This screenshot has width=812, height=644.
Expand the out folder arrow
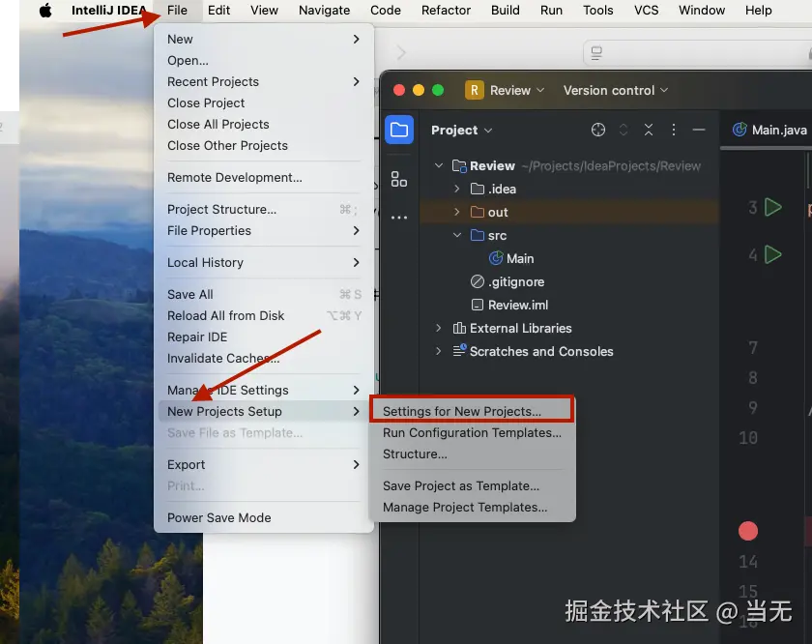456,212
